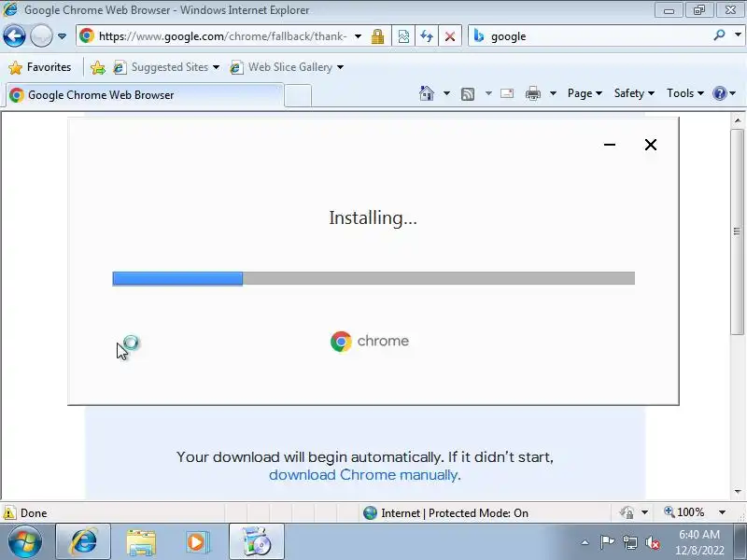Click the muted volume tray icon
Image resolution: width=747 pixels, height=560 pixels.
pos(652,542)
